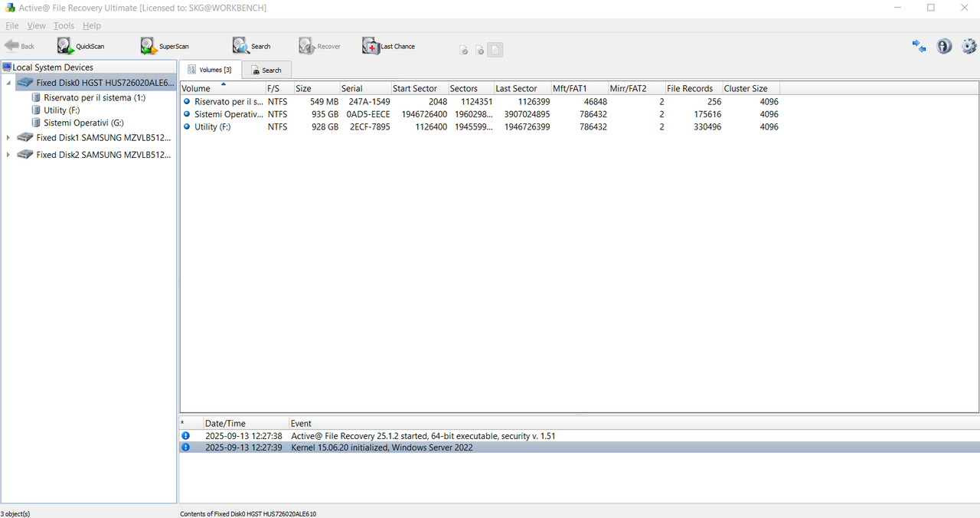
Task: Click volume icon beside Riservato per il sistema (1:)
Action: 36,98
